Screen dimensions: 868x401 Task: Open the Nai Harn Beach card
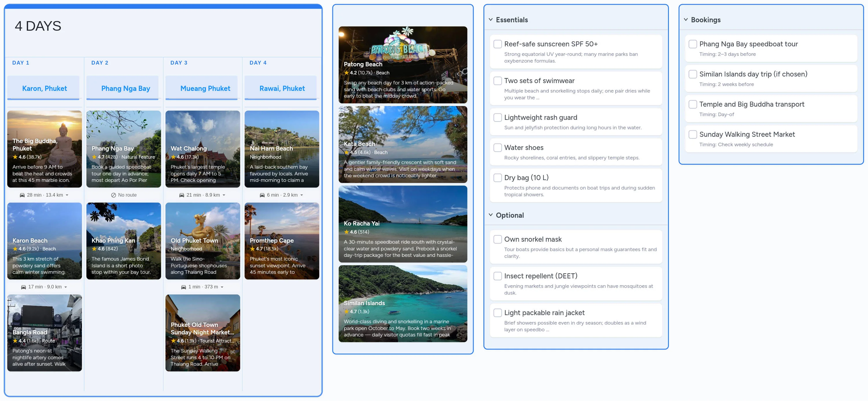point(282,149)
